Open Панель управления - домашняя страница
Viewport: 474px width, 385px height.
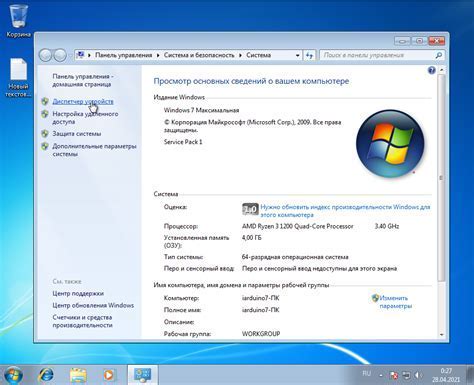point(83,80)
